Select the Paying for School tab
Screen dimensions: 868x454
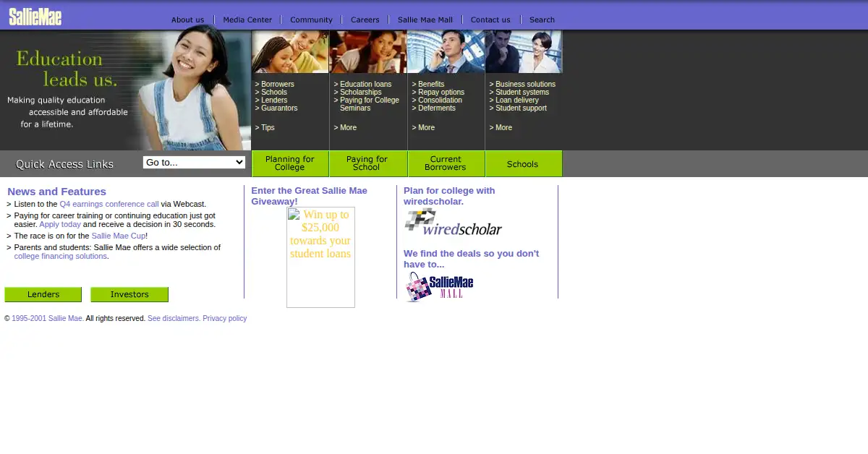[368, 163]
